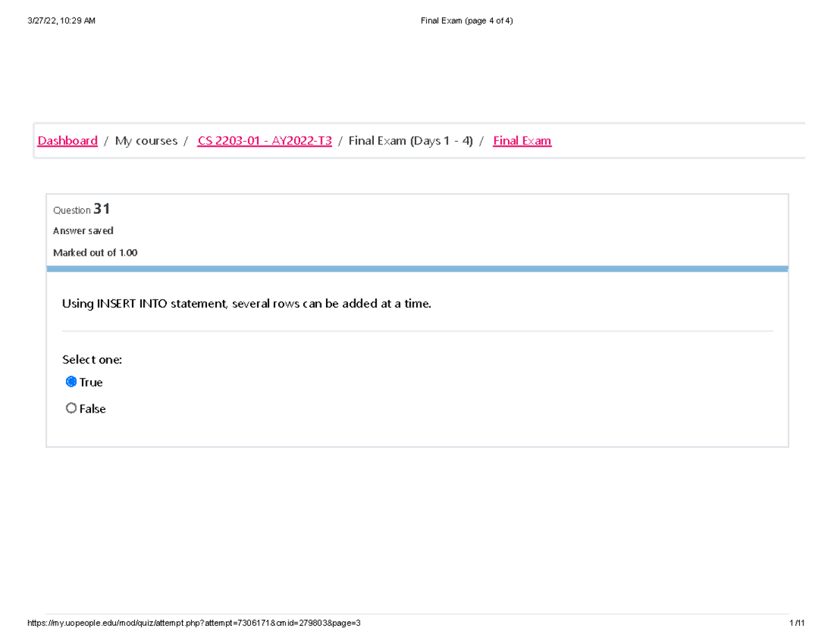This screenshot has width=834, height=644.
Task: Click the blue progress bar under question info
Action: click(417, 267)
